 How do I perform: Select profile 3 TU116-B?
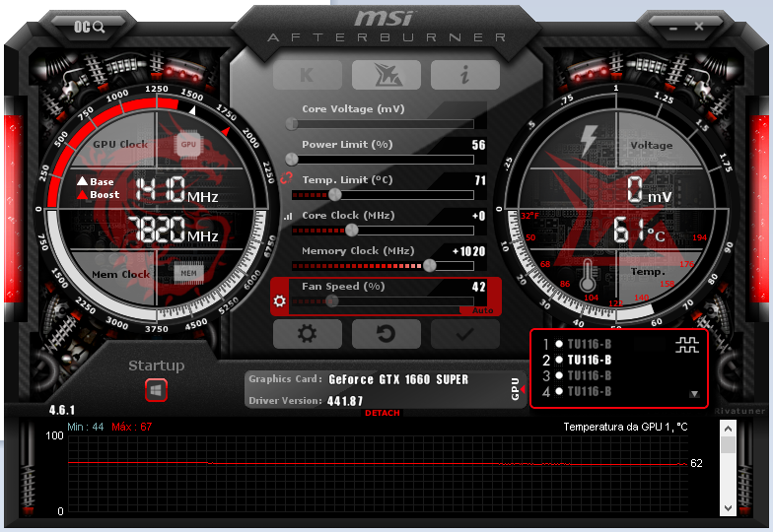click(577, 375)
